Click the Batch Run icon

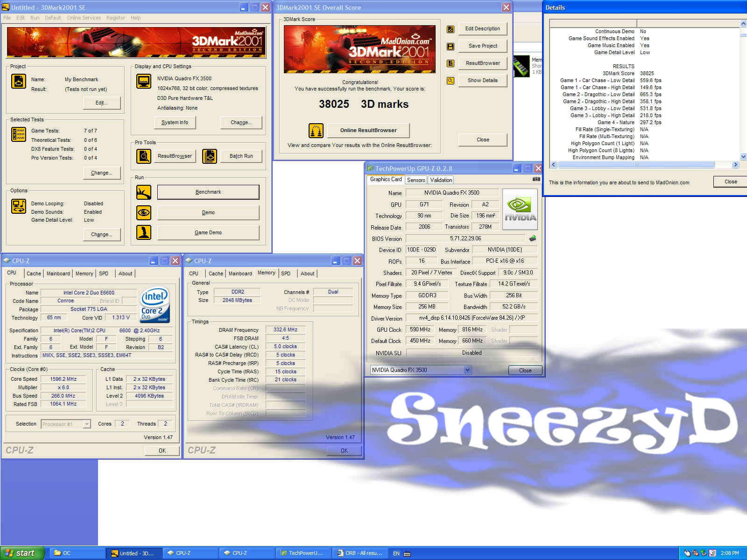tap(210, 156)
